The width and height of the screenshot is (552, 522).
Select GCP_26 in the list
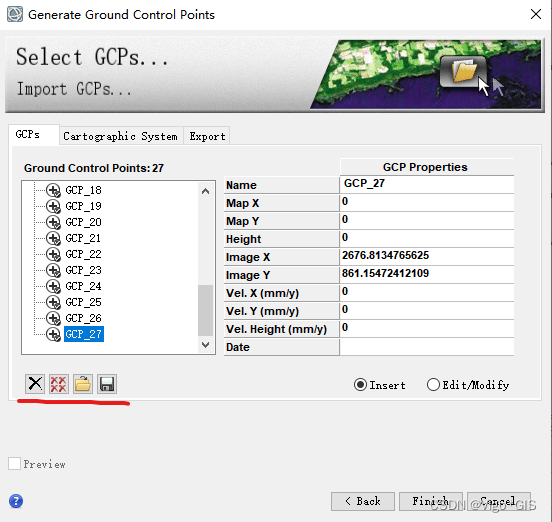[83, 318]
